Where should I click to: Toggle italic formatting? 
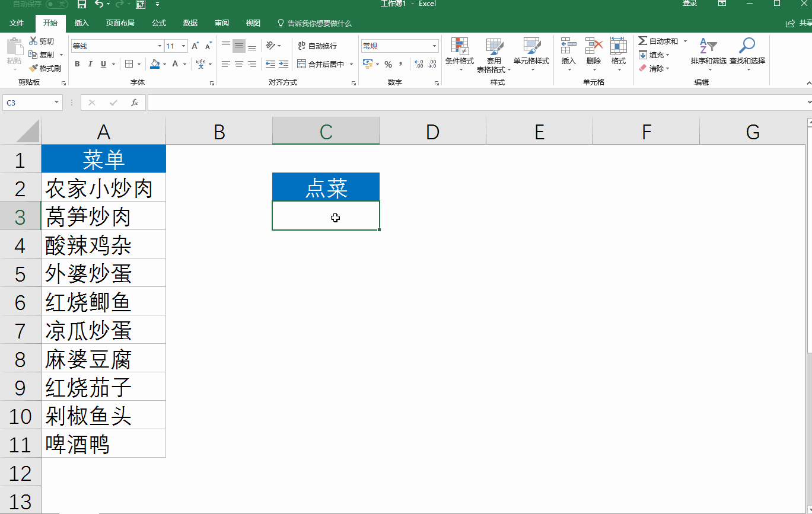[x=90, y=64]
